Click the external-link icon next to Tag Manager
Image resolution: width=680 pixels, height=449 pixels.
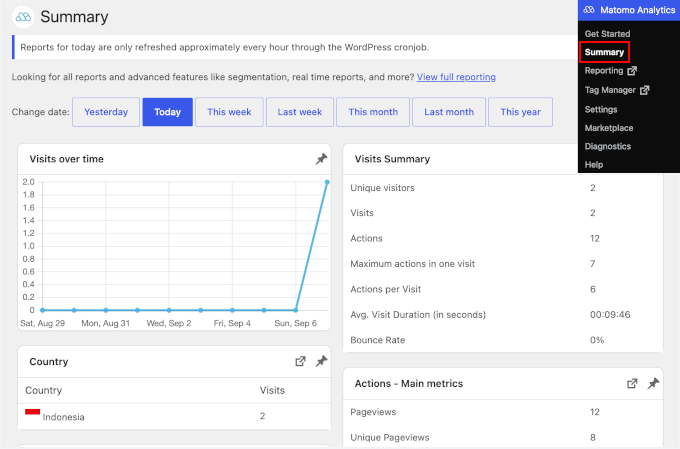point(644,90)
